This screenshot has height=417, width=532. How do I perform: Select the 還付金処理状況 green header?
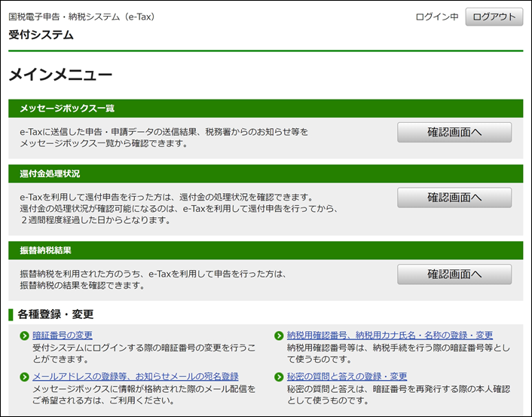point(266,173)
